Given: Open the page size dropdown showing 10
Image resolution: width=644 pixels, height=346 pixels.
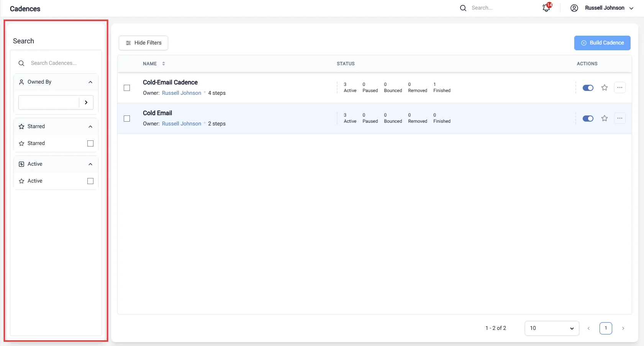Looking at the screenshot, I should coord(552,328).
